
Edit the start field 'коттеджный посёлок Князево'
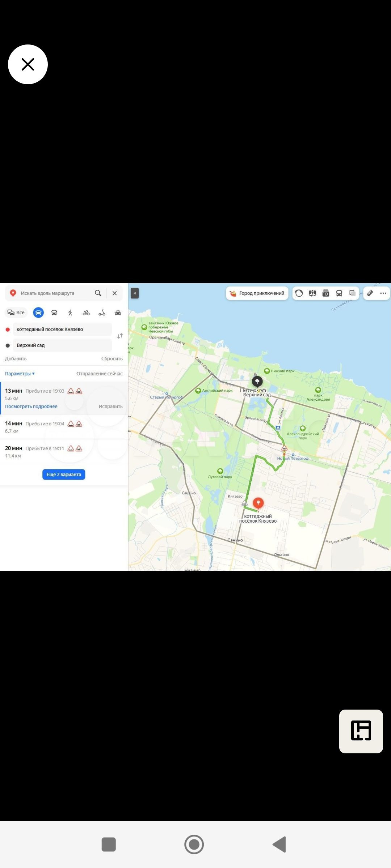(62, 329)
